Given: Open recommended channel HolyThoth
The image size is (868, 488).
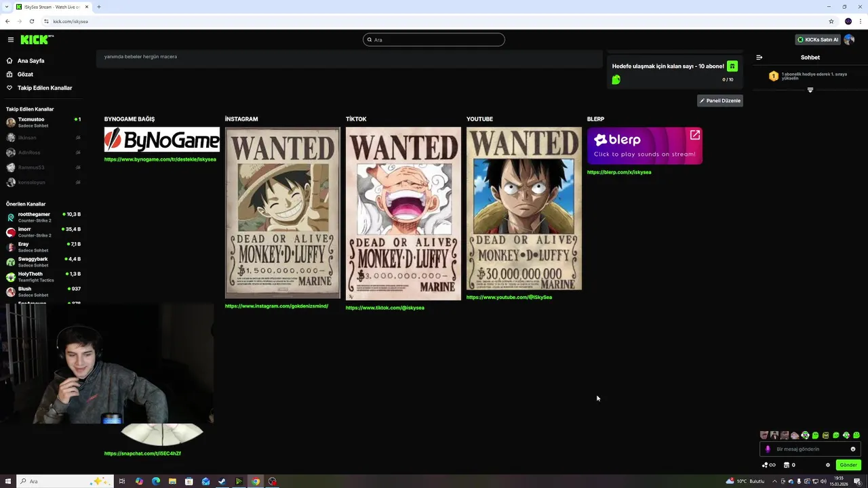Looking at the screenshot, I should (x=43, y=277).
